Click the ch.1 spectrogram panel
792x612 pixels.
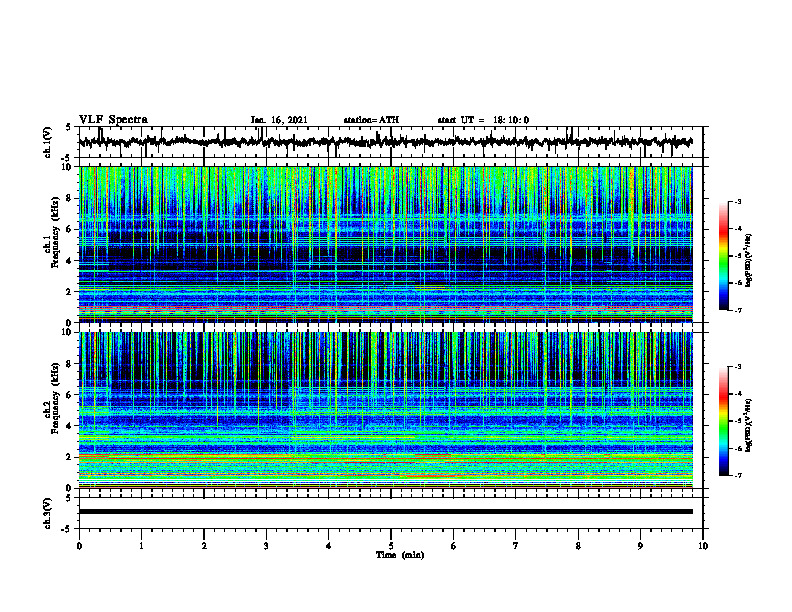point(385,244)
